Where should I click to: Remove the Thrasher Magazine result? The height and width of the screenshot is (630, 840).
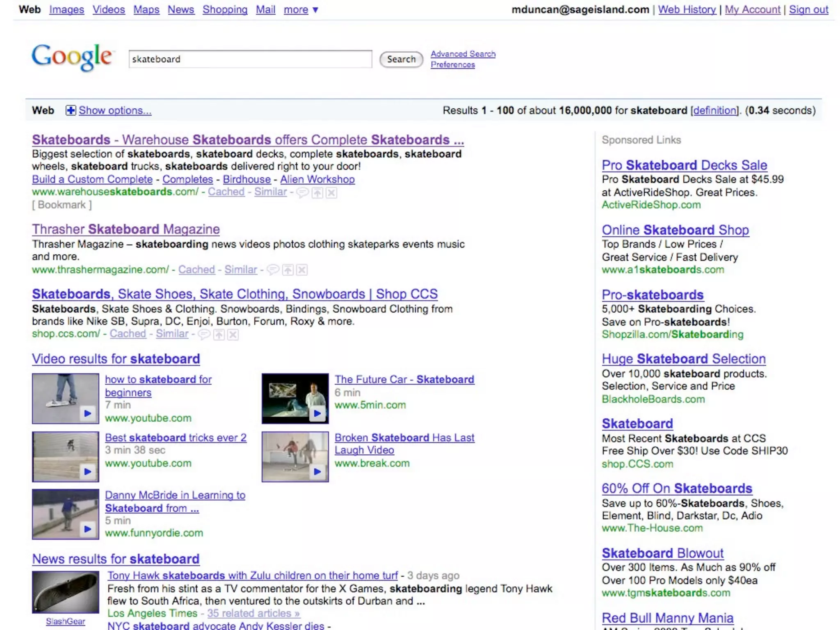coord(302,270)
